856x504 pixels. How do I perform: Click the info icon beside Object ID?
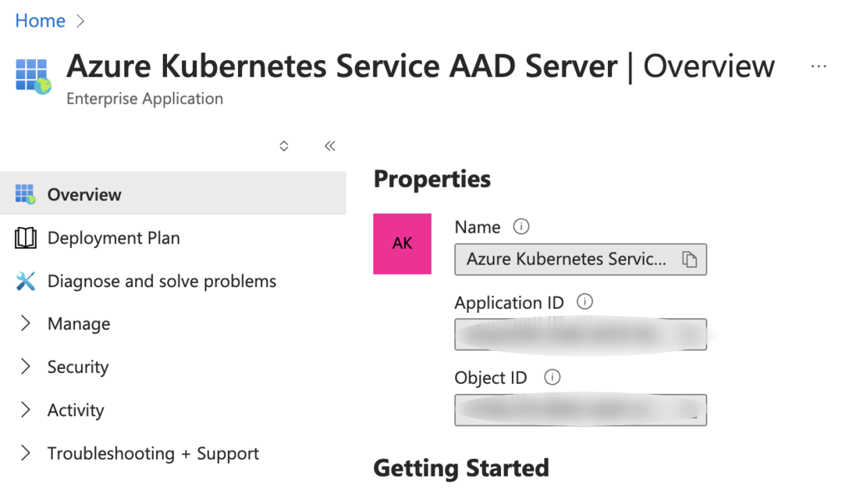tap(552, 378)
